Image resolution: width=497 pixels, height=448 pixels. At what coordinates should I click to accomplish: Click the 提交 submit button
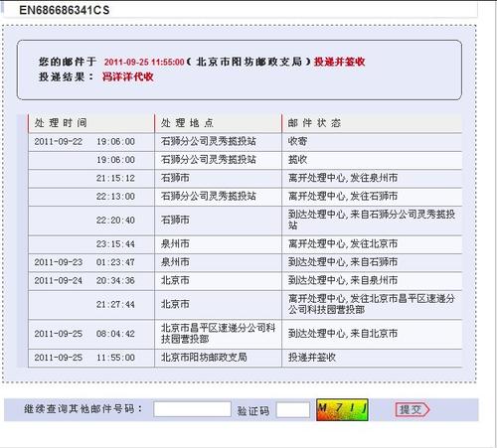point(413,409)
